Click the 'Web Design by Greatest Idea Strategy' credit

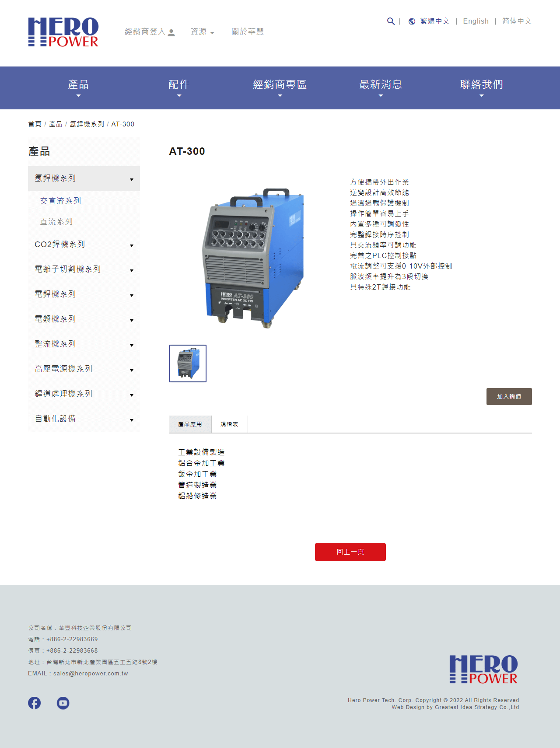tap(455, 707)
